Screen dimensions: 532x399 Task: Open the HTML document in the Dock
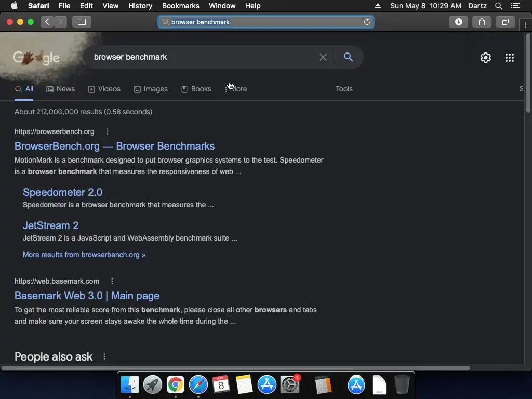click(379, 385)
